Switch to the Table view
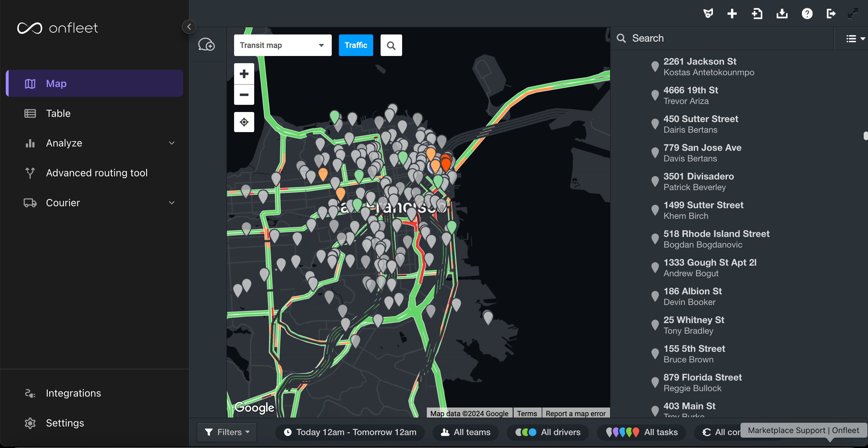 [x=58, y=113]
